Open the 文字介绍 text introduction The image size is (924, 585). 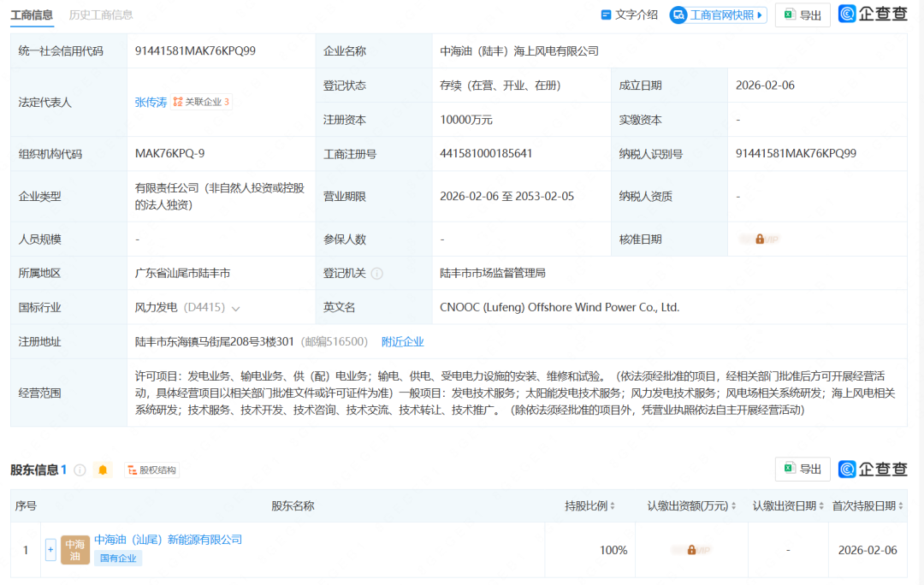click(629, 15)
